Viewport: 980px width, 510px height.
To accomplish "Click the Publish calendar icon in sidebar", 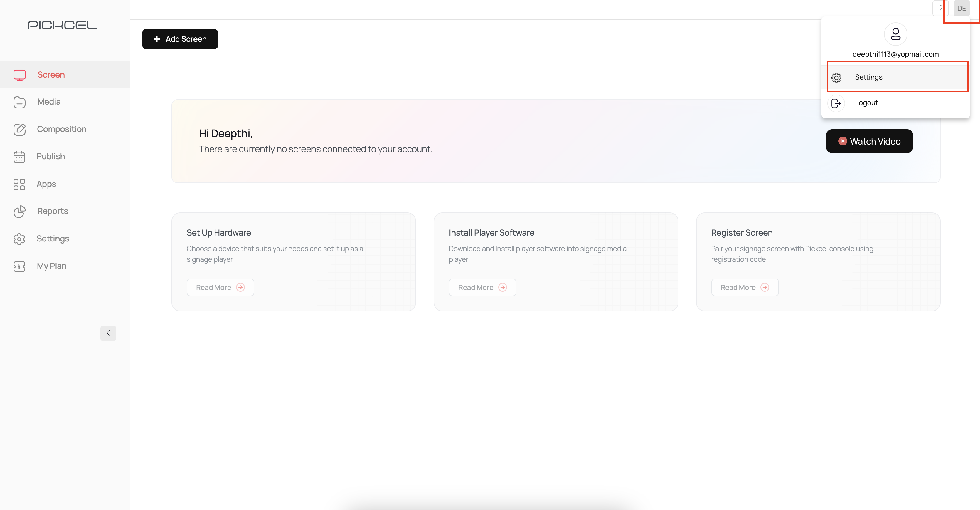I will 19,157.
